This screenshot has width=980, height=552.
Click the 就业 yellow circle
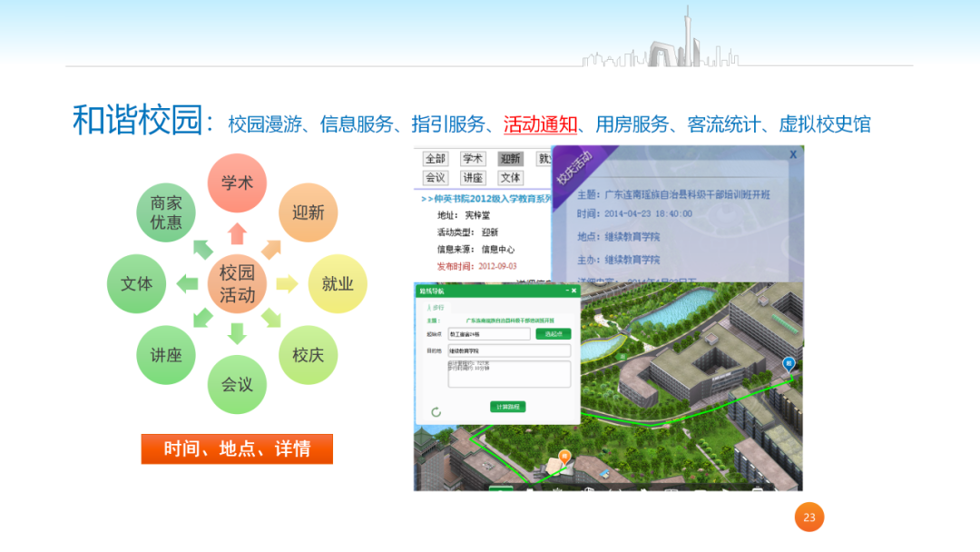[338, 284]
